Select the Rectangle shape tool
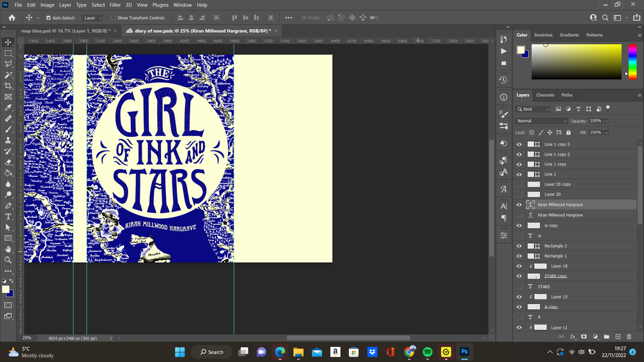 pyautogui.click(x=8, y=239)
